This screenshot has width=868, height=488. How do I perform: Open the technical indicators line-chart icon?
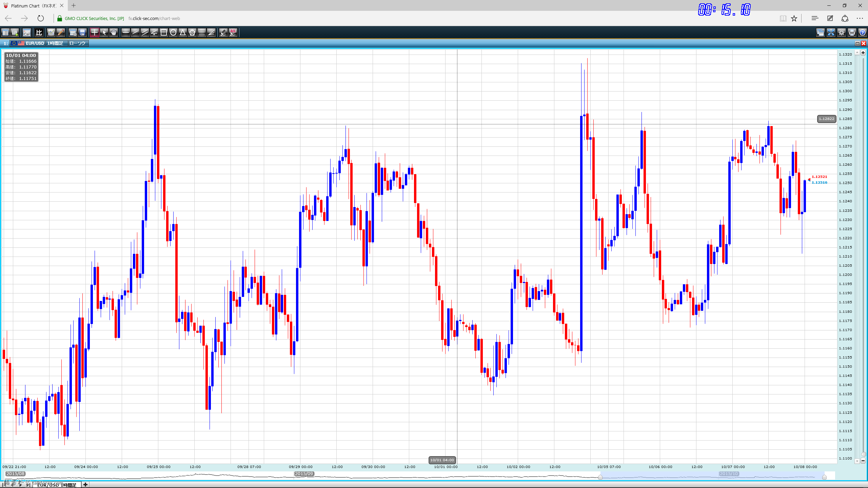51,33
